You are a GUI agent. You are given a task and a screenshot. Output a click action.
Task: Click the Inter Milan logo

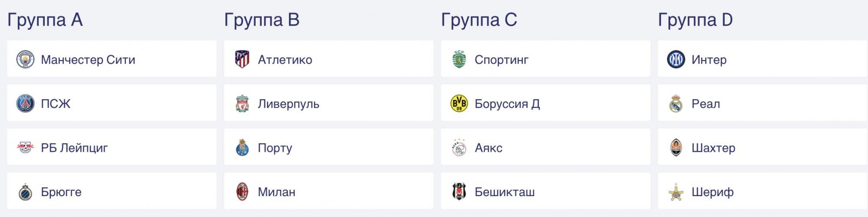click(x=676, y=60)
